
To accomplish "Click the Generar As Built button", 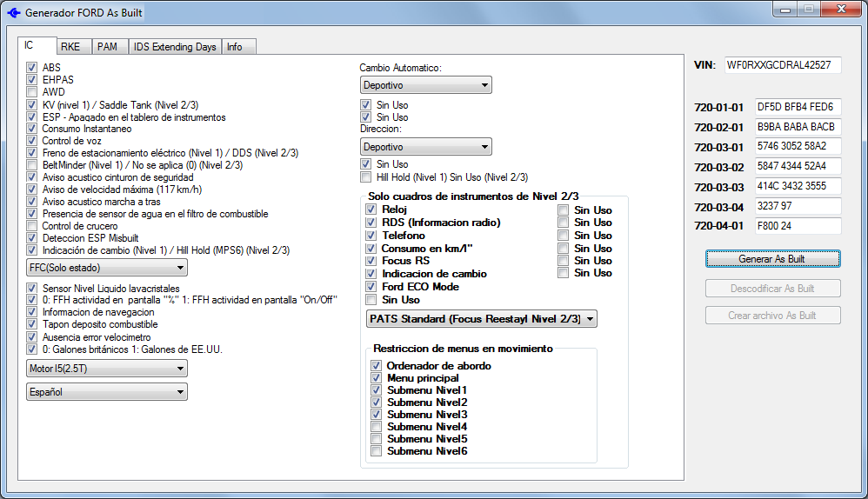I will (771, 259).
